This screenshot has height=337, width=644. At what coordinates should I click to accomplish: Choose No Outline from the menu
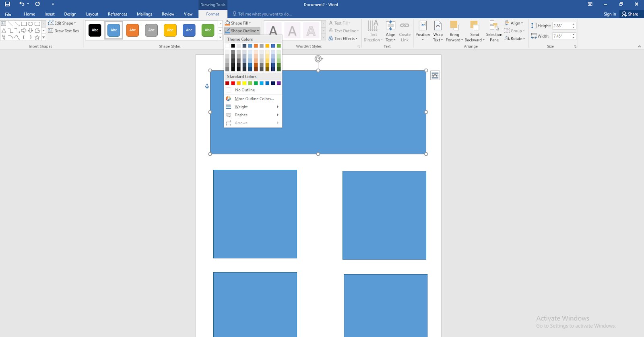[245, 90]
